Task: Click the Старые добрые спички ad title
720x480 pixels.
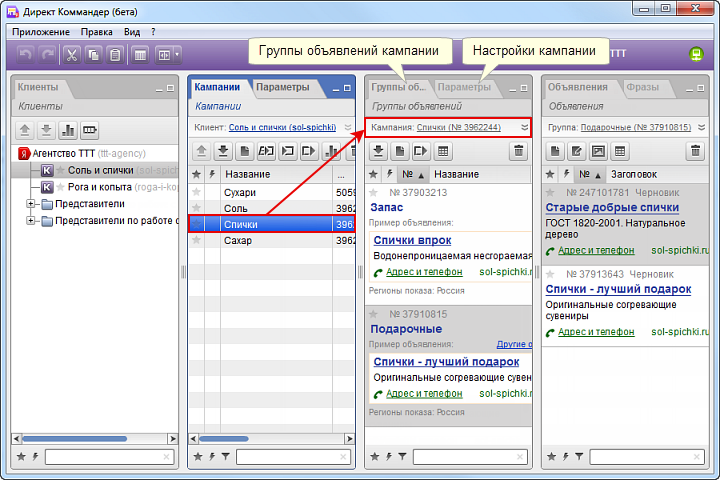Action: (x=612, y=208)
